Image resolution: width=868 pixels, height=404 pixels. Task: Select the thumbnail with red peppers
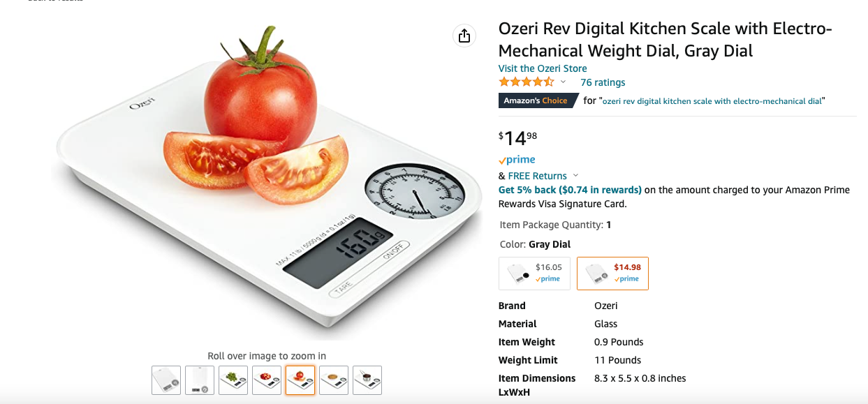pos(267,380)
